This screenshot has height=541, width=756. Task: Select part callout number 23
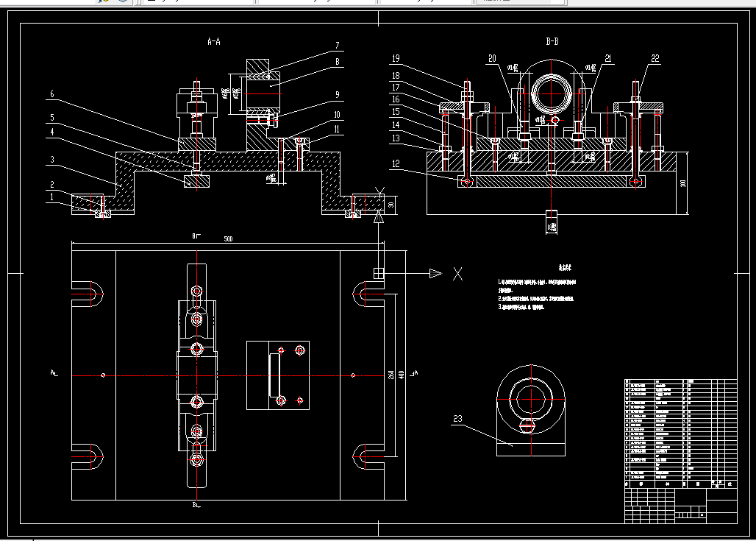[457, 419]
